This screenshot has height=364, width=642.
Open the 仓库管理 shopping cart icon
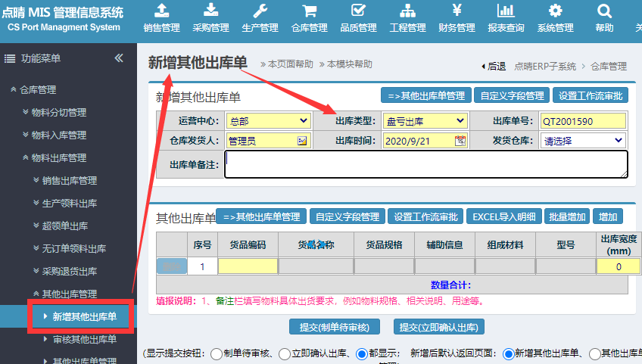(x=309, y=11)
